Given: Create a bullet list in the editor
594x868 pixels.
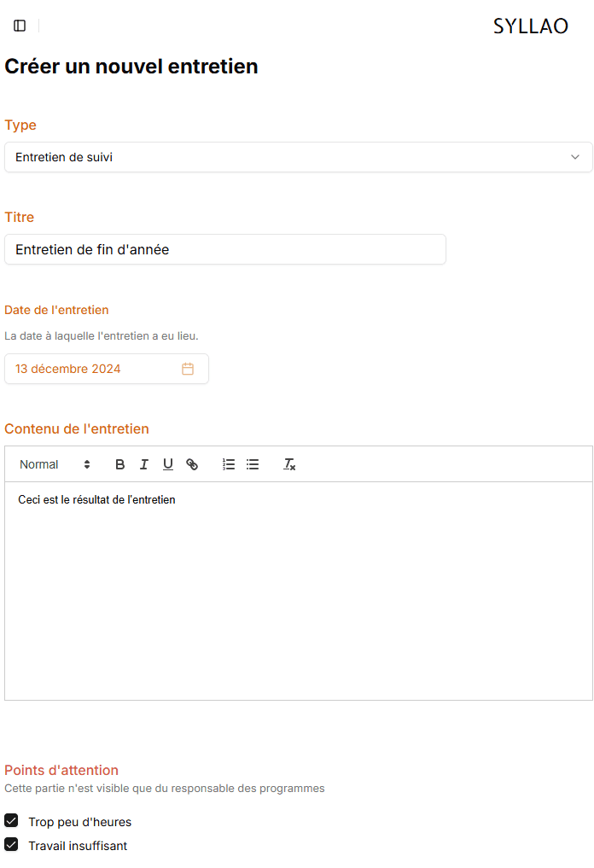Looking at the screenshot, I should click(252, 464).
